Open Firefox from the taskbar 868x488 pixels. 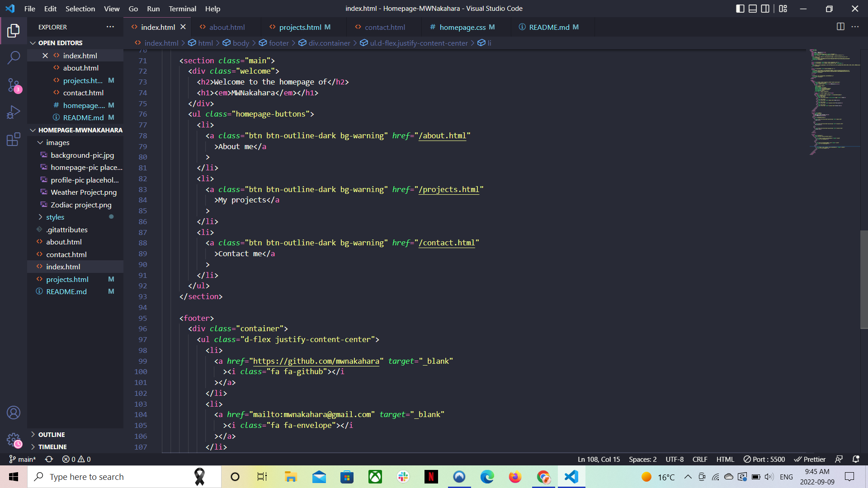coord(515,477)
